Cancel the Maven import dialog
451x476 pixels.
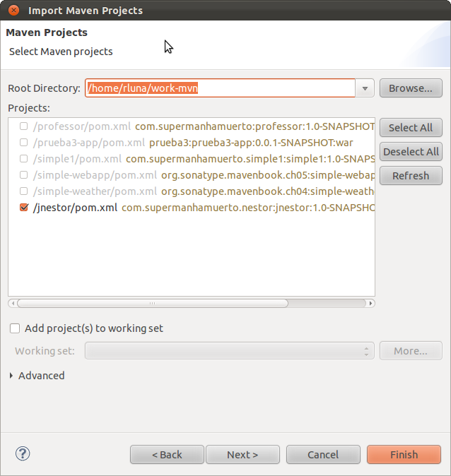pyautogui.click(x=322, y=455)
